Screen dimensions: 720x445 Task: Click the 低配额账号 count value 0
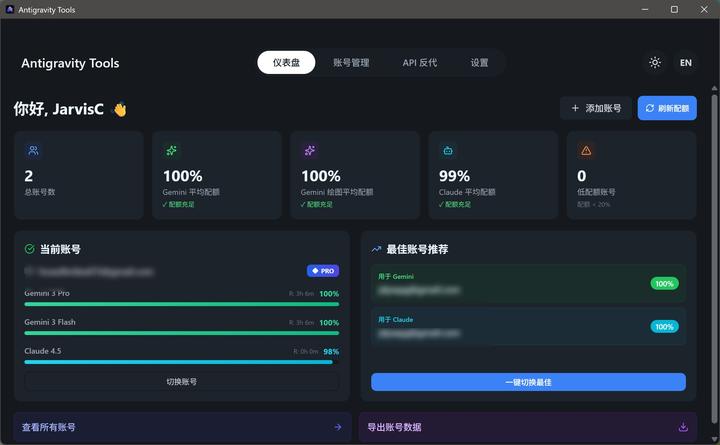click(x=581, y=176)
